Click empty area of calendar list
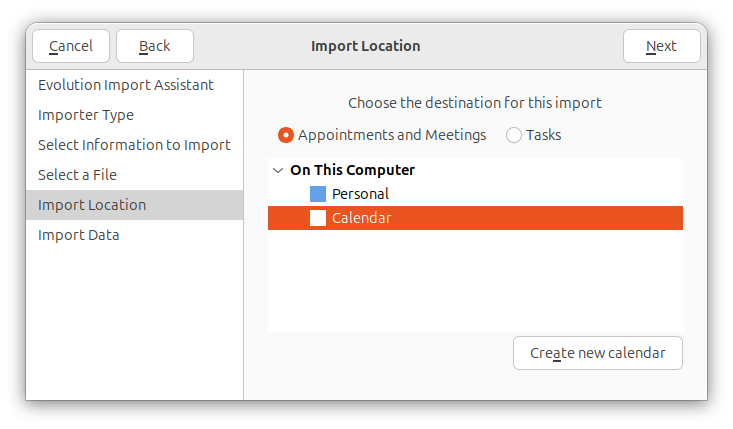733x429 pixels. 475,280
